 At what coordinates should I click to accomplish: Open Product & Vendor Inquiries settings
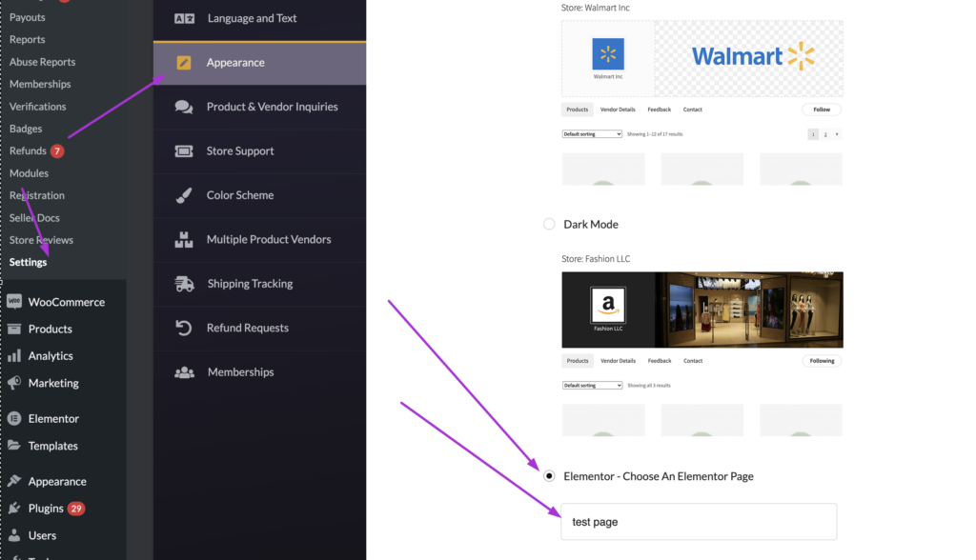(x=259, y=107)
